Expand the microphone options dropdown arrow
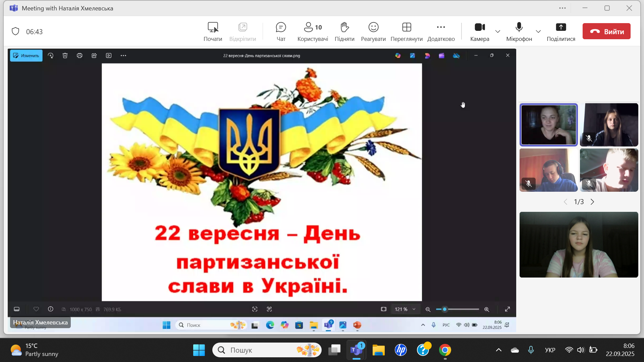644x362 pixels. [x=538, y=32]
